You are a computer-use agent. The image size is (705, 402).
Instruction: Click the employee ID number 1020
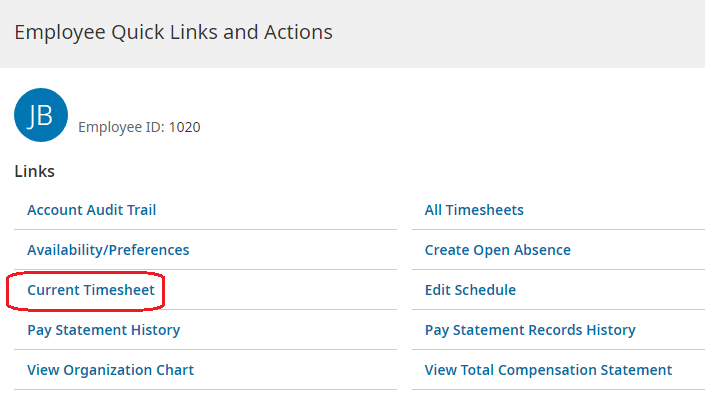[185, 127]
